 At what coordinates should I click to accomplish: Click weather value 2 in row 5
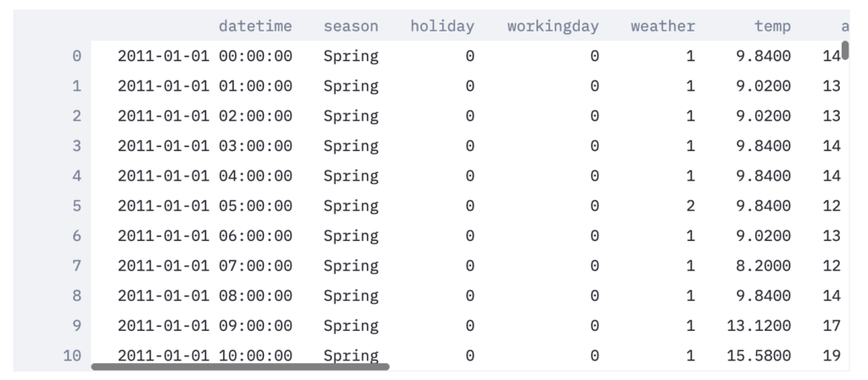click(x=690, y=205)
